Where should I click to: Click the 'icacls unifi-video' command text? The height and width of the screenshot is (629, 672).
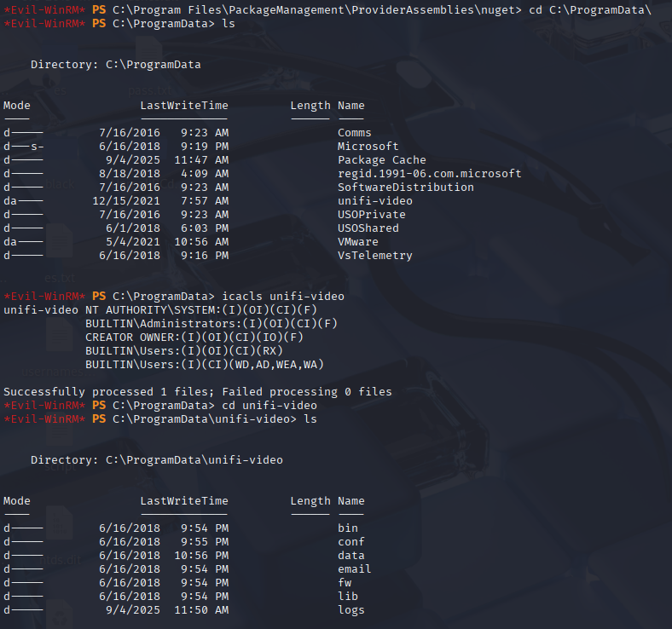(x=283, y=297)
